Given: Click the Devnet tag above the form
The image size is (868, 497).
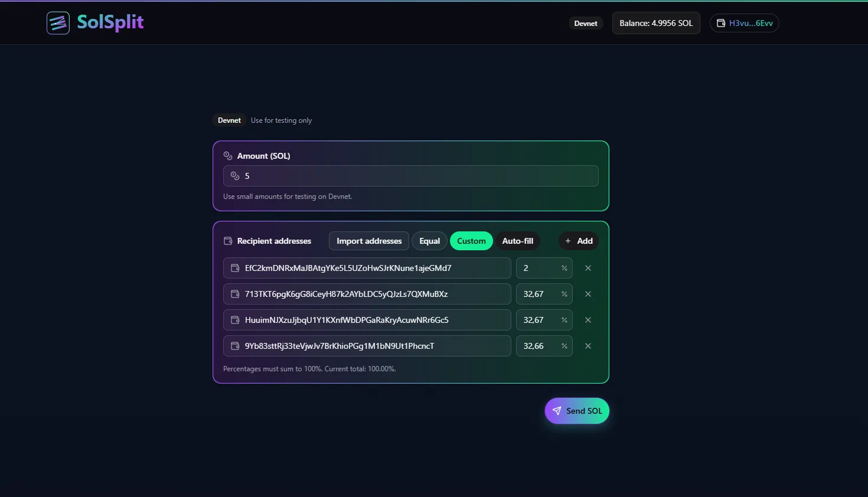Looking at the screenshot, I should coord(229,120).
